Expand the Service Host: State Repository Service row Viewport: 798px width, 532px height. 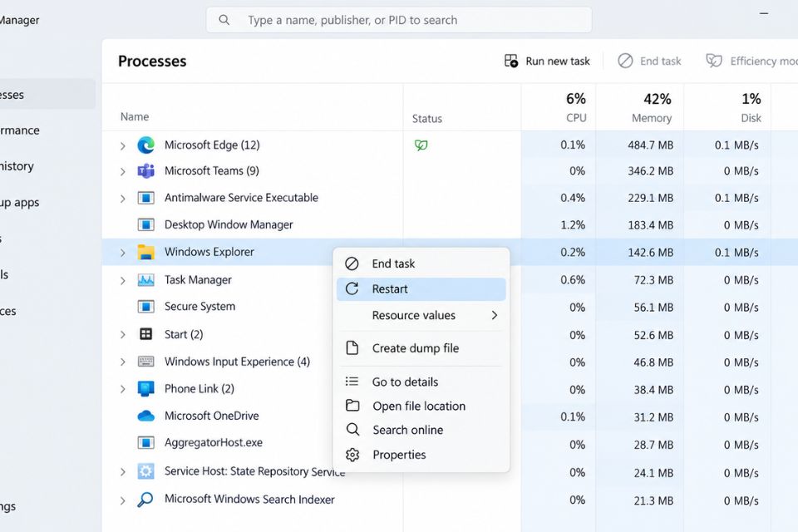tap(123, 472)
